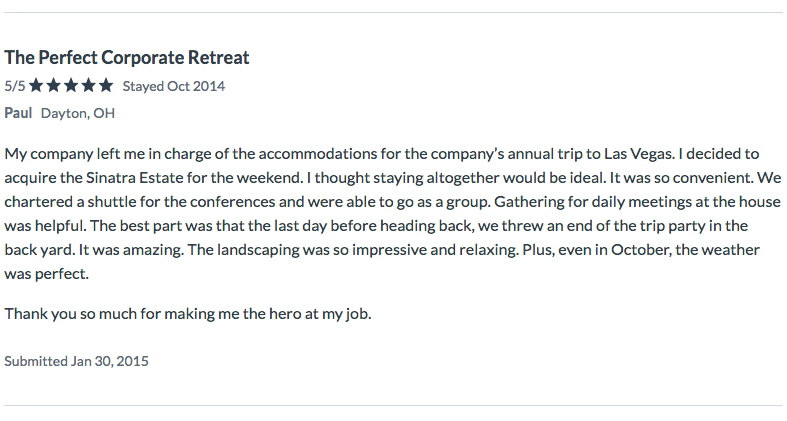787x421 pixels.
Task: Click the third rating star
Action: [x=71, y=86]
